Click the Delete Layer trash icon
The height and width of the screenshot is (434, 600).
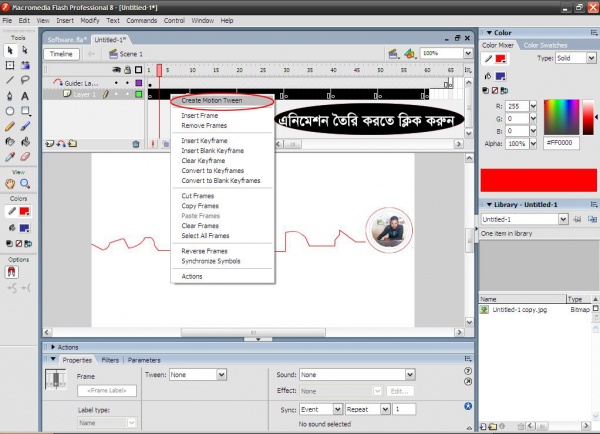(136, 144)
